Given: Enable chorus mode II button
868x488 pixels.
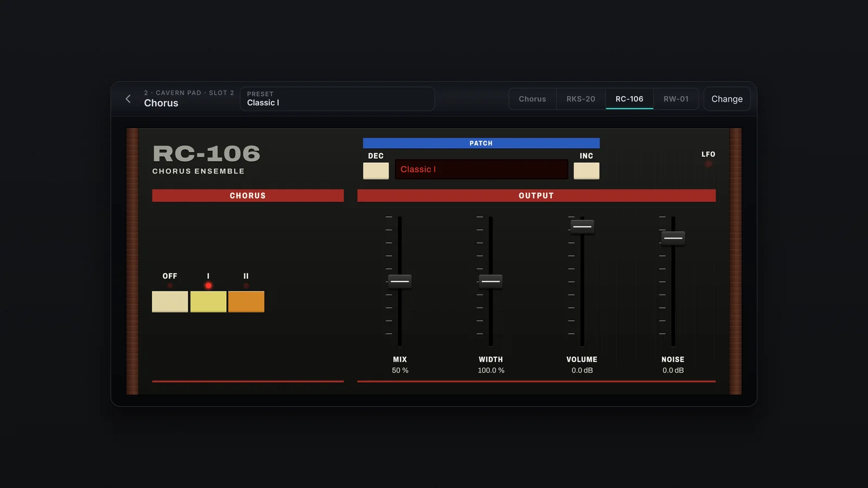Looking at the screenshot, I should pyautogui.click(x=246, y=301).
